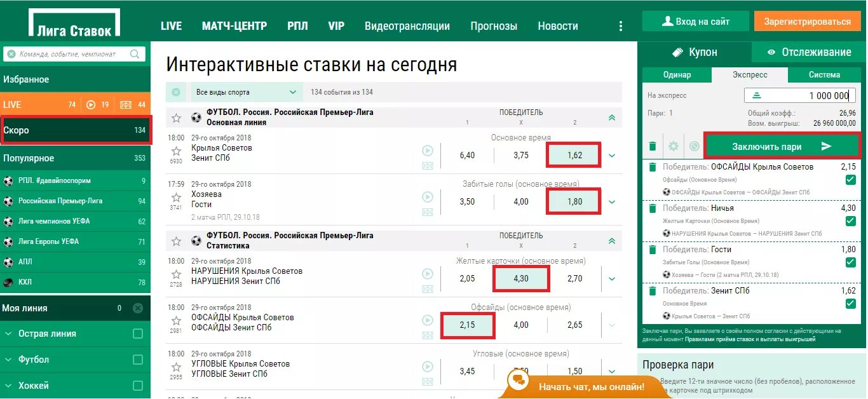
Task: Focus the team/event search field
Action: (x=74, y=54)
